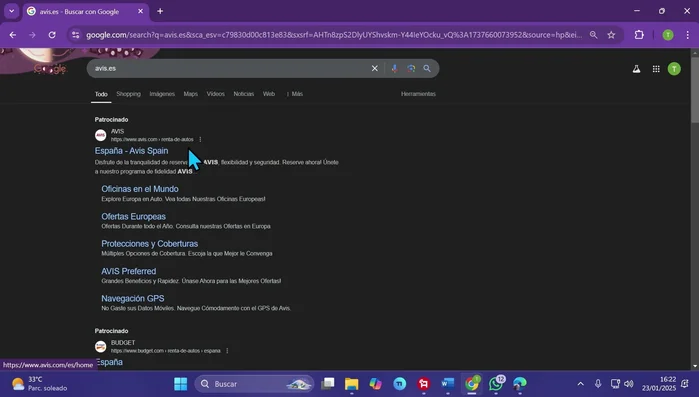
Task: Switch to the Noticias tab
Action: [243, 94]
